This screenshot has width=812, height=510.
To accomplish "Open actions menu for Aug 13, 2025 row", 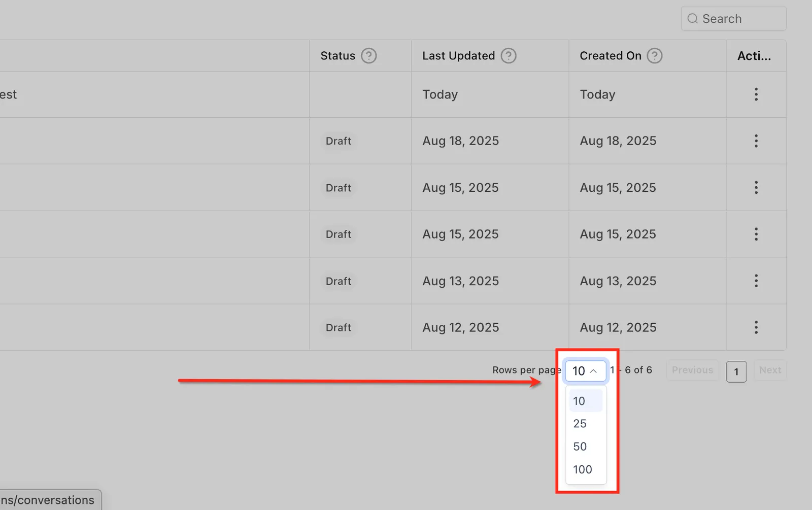I will tap(756, 281).
